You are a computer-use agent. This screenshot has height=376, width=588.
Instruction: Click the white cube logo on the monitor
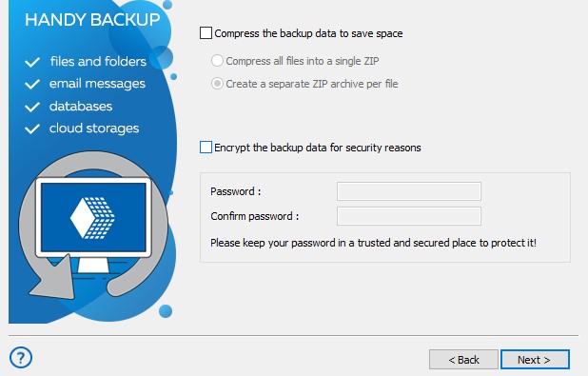[92, 218]
